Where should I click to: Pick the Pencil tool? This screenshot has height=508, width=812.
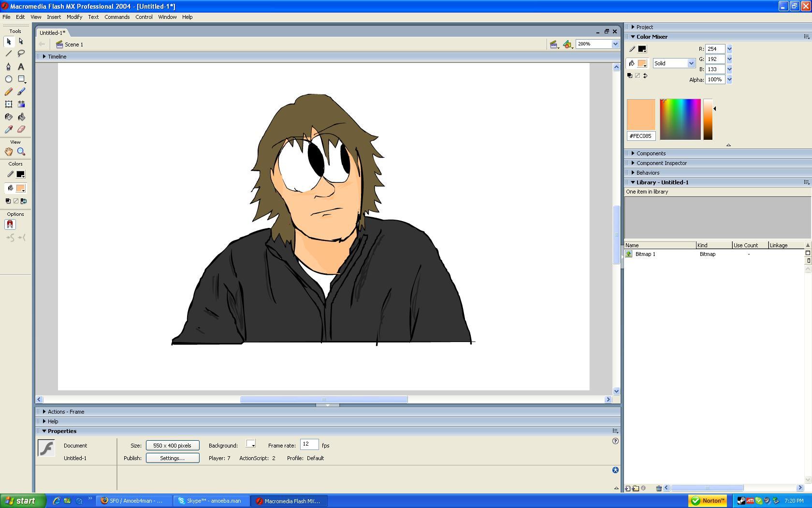coord(9,92)
